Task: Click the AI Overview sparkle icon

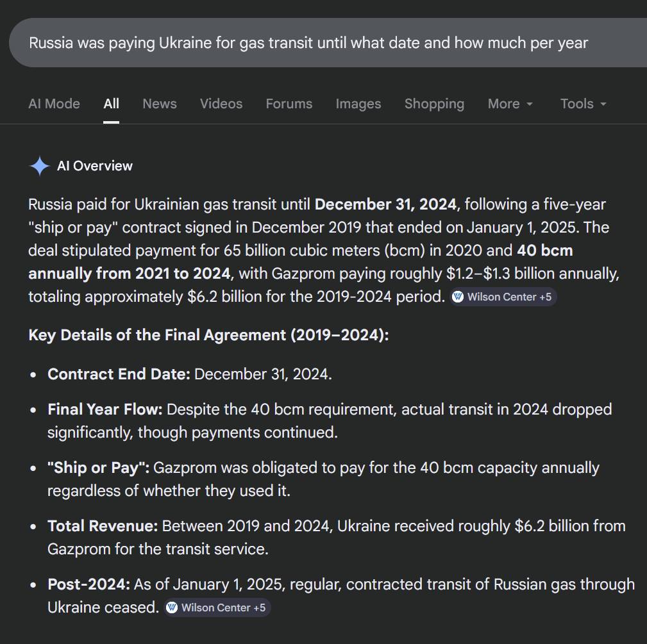Action: coord(40,167)
